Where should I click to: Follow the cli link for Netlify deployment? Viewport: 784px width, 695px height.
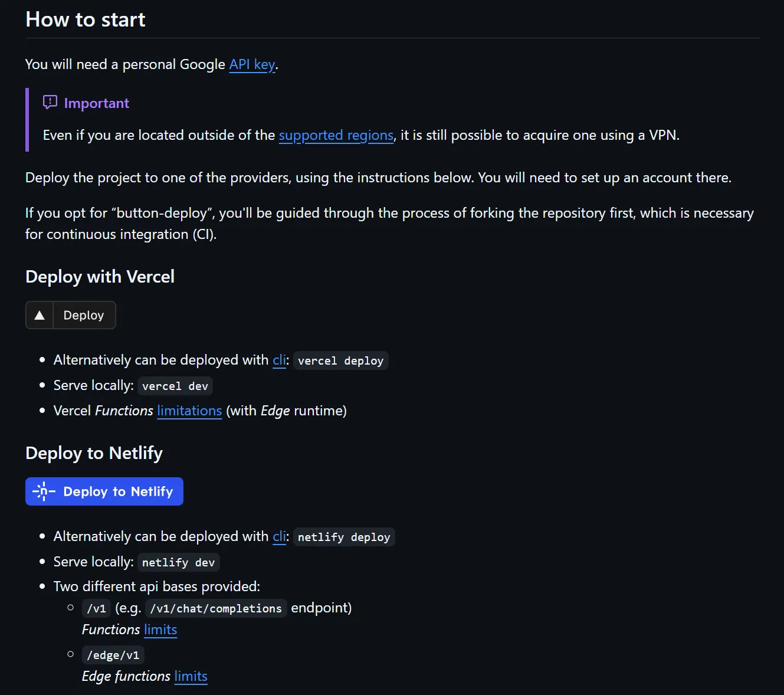279,536
